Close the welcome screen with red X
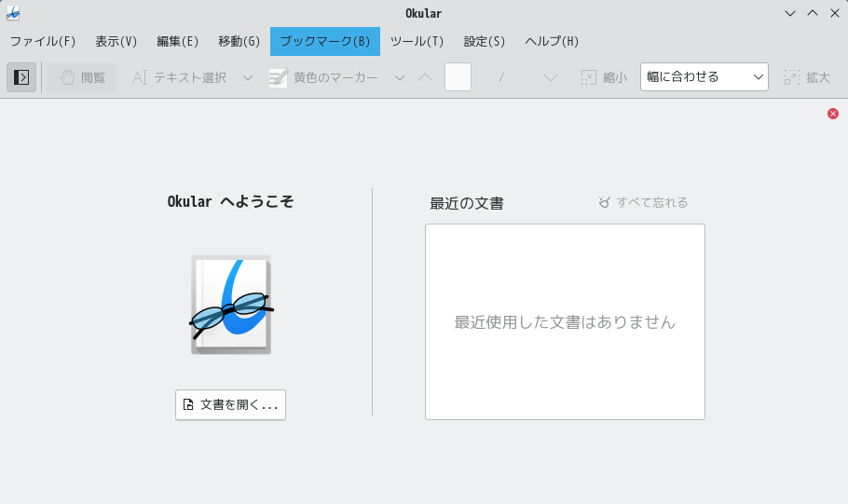This screenshot has width=848, height=504. [x=833, y=114]
